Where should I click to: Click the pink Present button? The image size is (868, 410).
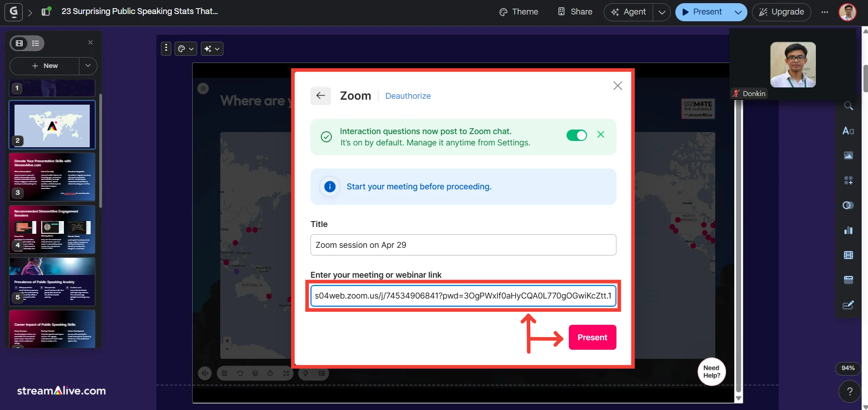click(x=592, y=338)
